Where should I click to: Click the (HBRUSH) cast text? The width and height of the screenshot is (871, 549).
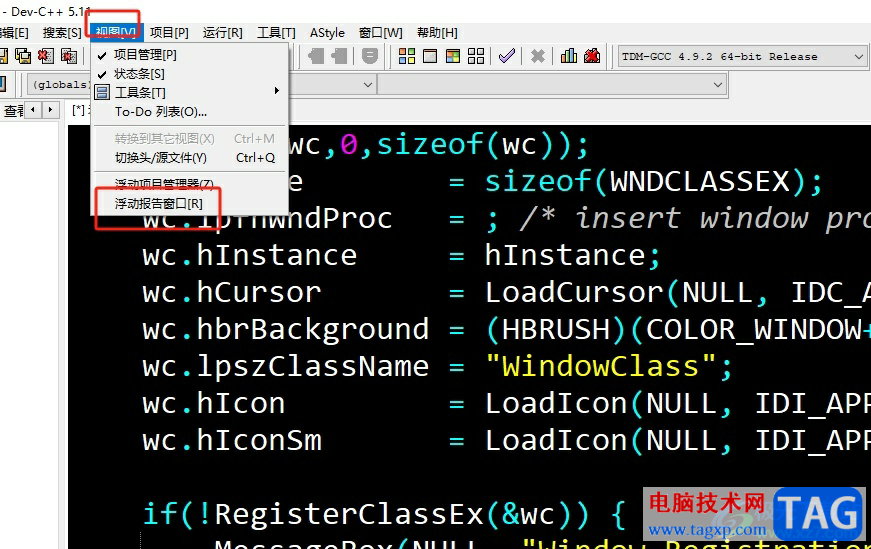pyautogui.click(x=556, y=330)
